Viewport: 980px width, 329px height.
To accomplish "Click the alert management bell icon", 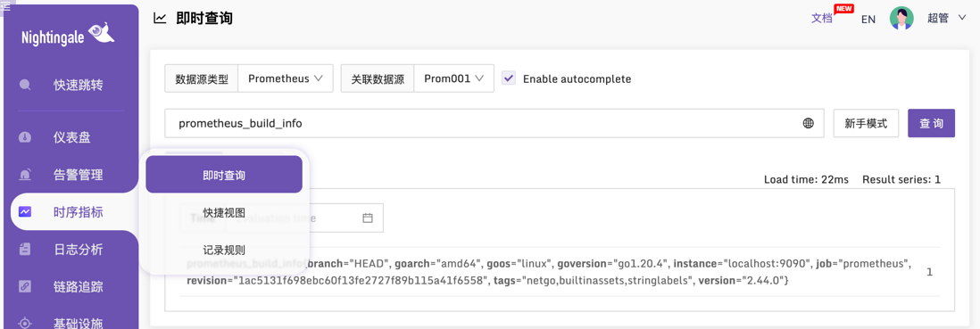I will tap(25, 175).
